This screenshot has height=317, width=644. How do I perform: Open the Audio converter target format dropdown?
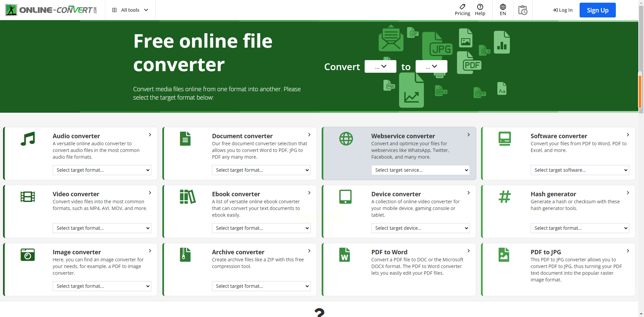coord(102,170)
